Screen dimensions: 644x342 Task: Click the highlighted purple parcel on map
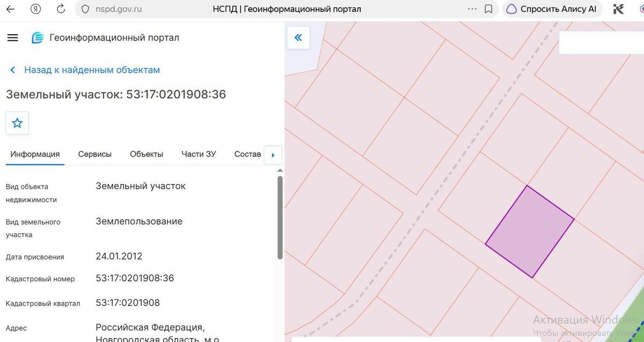click(530, 232)
